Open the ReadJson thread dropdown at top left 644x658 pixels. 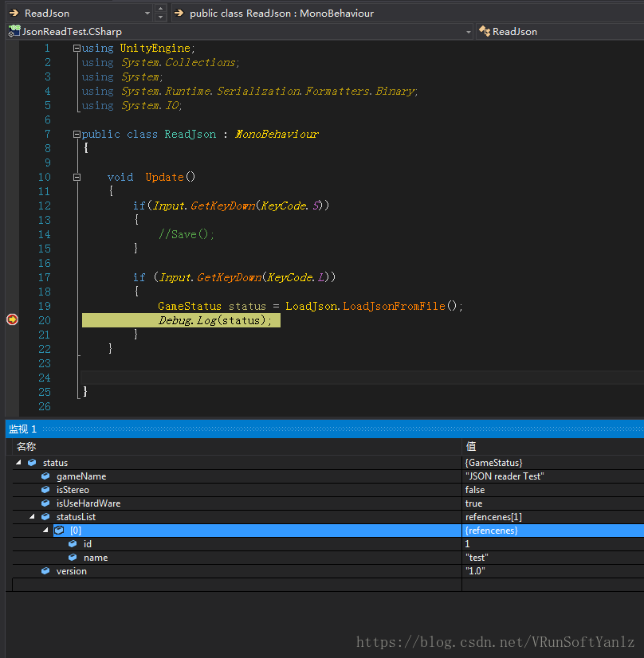tap(147, 13)
